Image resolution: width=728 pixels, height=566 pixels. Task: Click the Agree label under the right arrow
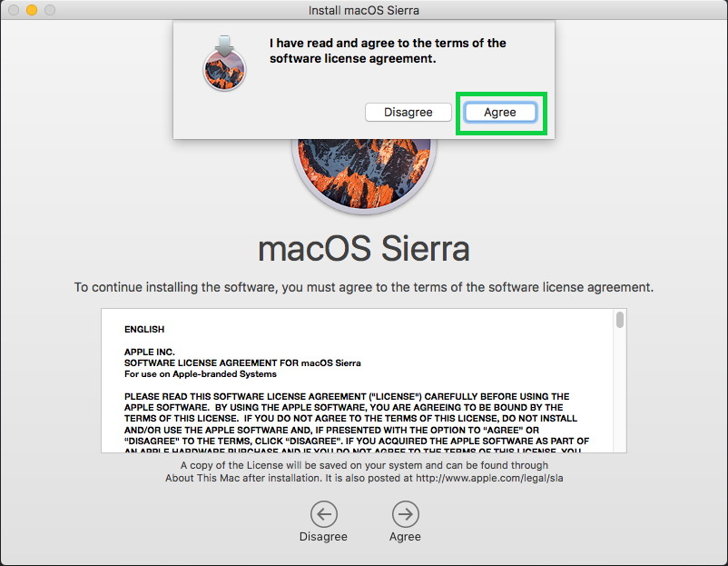[x=405, y=536]
